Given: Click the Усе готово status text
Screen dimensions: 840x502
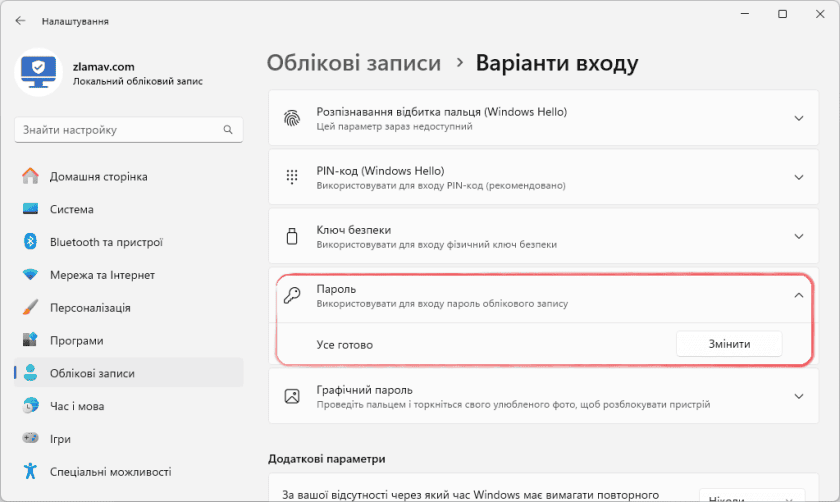Looking at the screenshot, I should (x=344, y=344).
